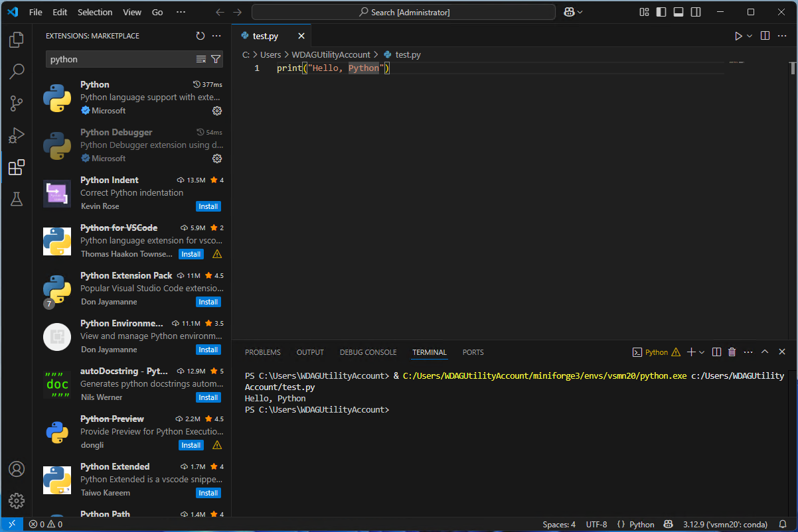798x532 pixels.
Task: Open new terminal launch profile dropdown
Action: [x=703, y=352]
